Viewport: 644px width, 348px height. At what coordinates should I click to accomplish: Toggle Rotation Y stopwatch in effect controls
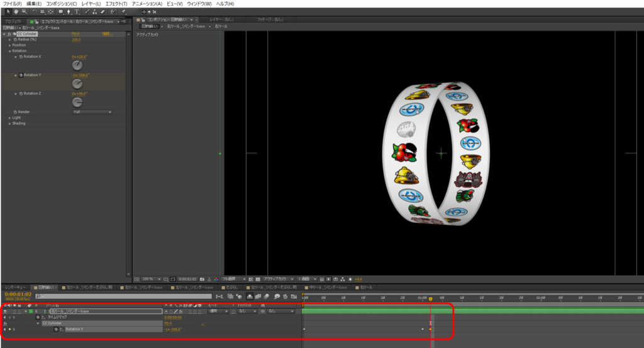click(x=21, y=75)
